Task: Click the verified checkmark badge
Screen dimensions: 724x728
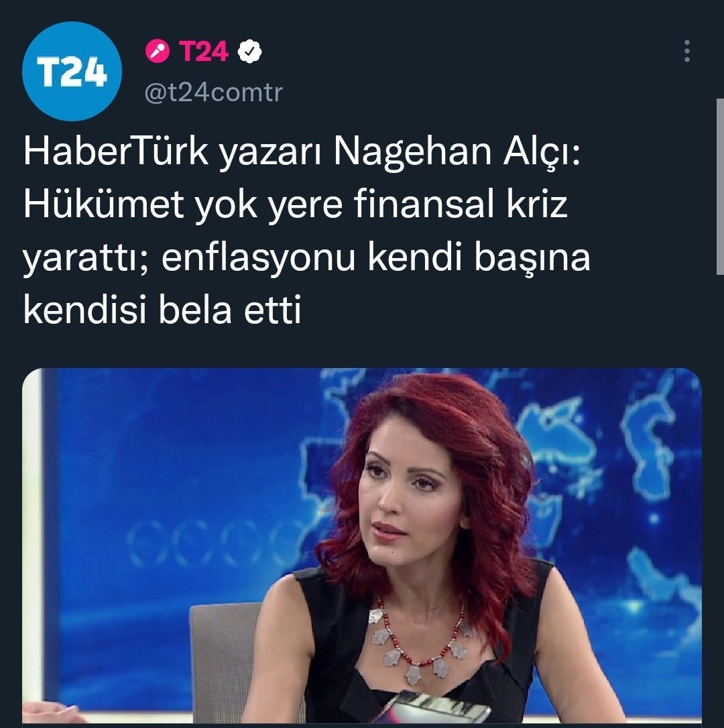Action: (249, 51)
